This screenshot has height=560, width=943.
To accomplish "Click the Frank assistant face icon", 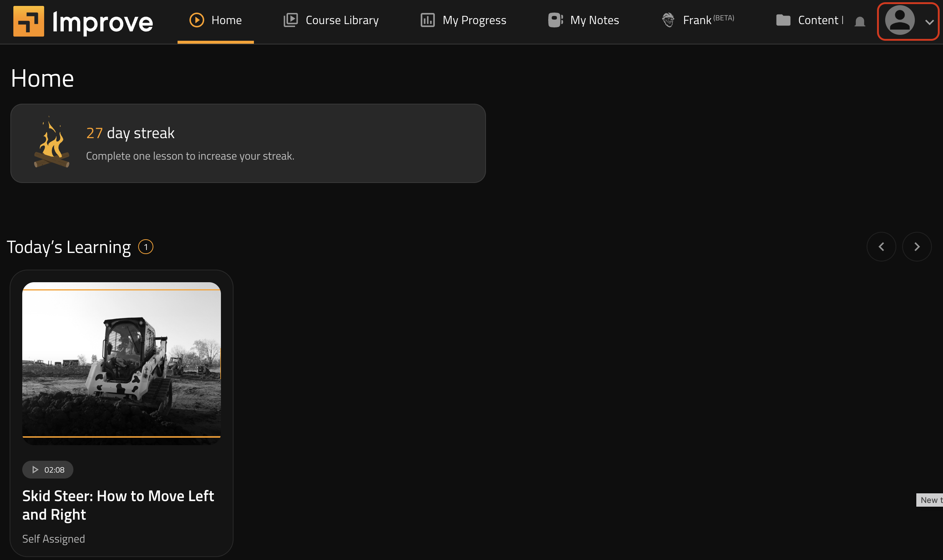I will (x=668, y=20).
